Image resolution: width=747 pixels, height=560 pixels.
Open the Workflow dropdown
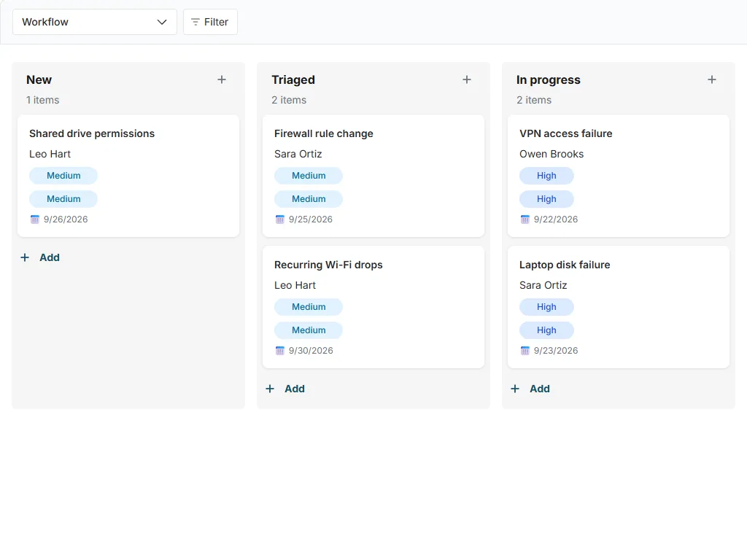[x=94, y=22]
